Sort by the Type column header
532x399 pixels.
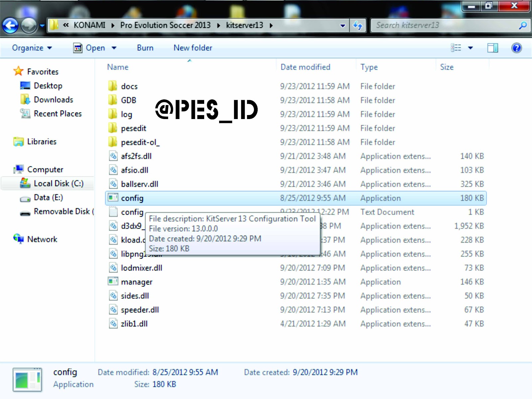pos(369,67)
